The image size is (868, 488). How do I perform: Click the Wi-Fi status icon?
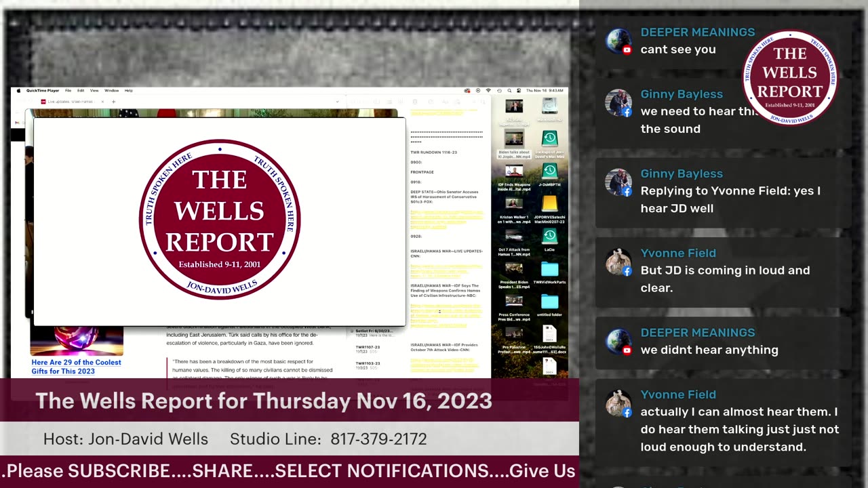coord(488,90)
